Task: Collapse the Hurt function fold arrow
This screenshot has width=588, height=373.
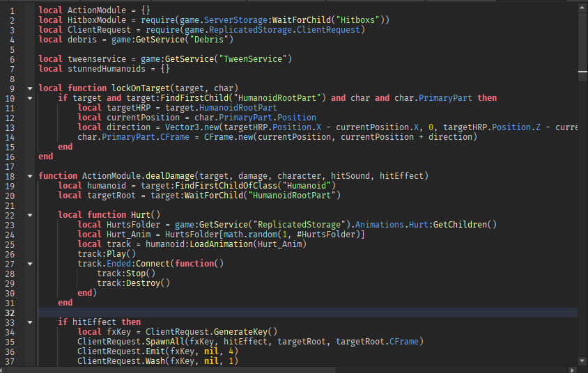Action: pos(30,215)
